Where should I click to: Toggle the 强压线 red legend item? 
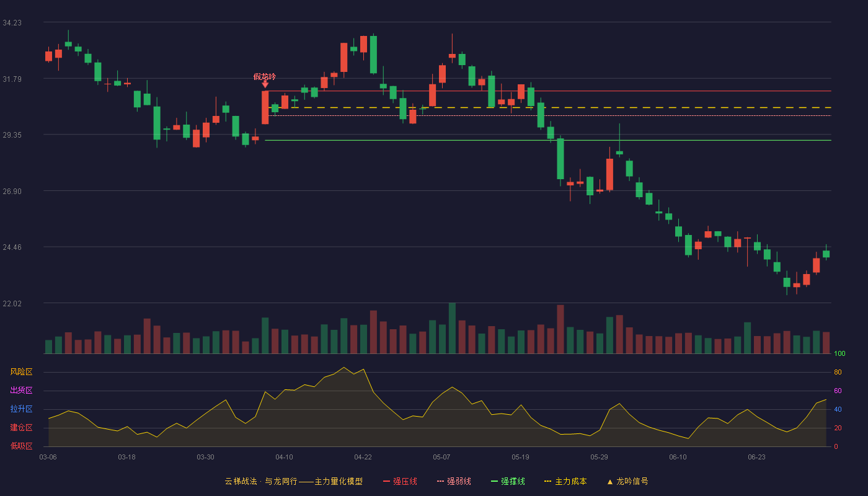pos(400,481)
